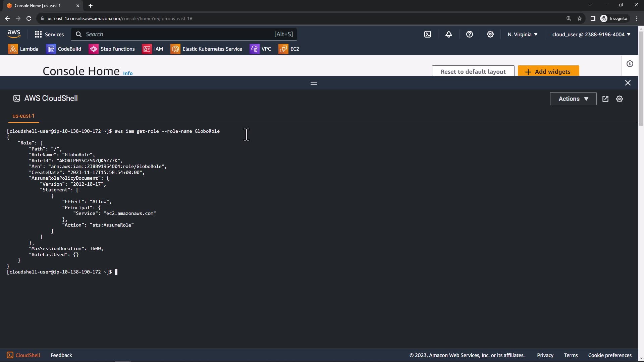The image size is (644, 362).
Task: Close the CloudShell panel
Action: point(628,83)
